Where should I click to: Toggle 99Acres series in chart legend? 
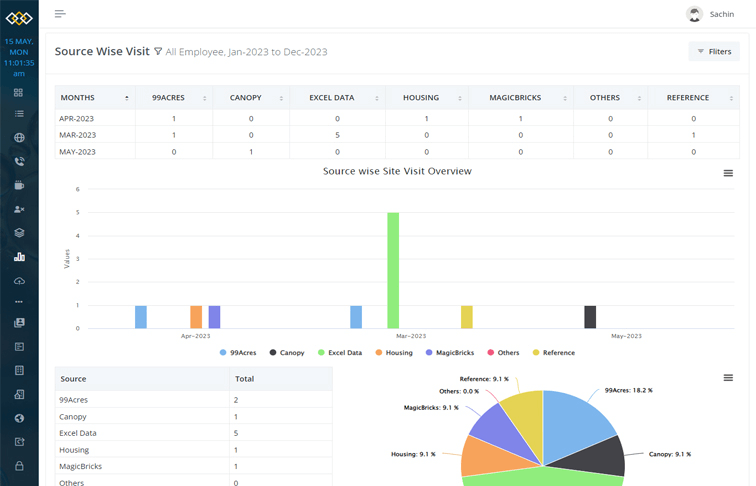tap(238, 352)
